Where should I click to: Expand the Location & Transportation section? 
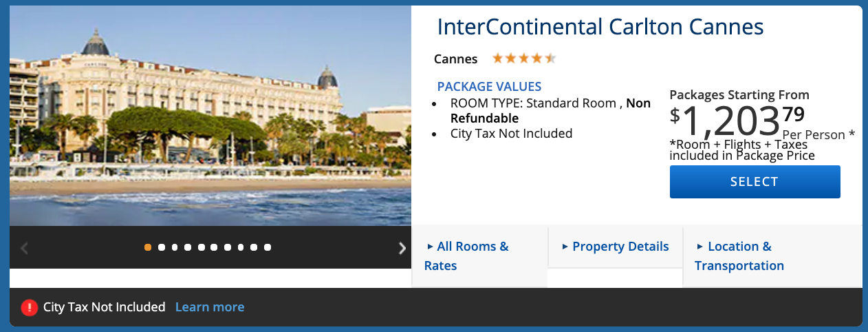click(x=739, y=256)
